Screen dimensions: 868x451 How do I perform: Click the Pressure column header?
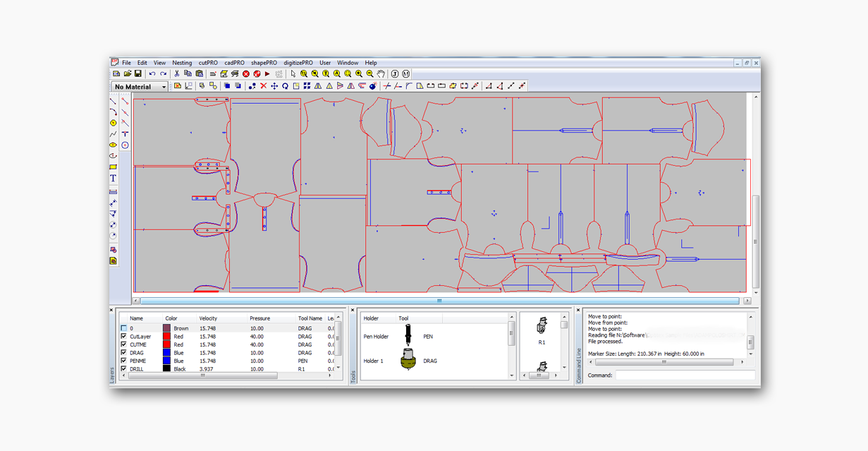(259, 318)
